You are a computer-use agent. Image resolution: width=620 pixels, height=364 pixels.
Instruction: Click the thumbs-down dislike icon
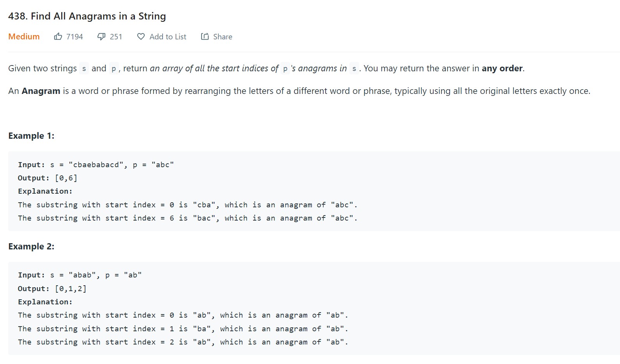coord(101,37)
